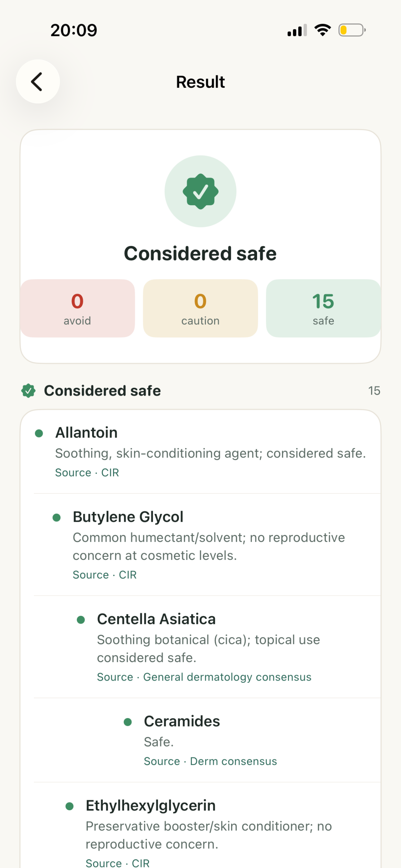Screen dimensions: 401x868
Task: Open the General dermatology consensus source link
Action: click(204, 677)
